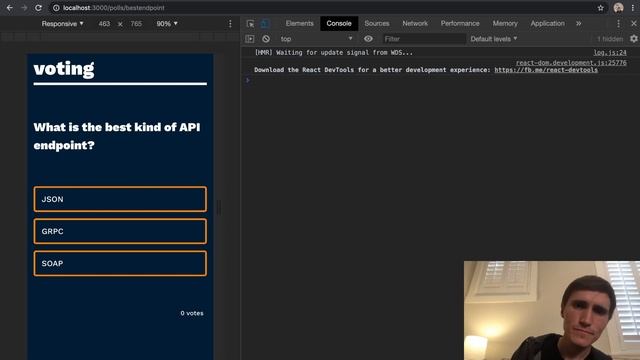The width and height of the screenshot is (640, 360).
Task: Go back using browser back arrow
Action: coord(9,8)
